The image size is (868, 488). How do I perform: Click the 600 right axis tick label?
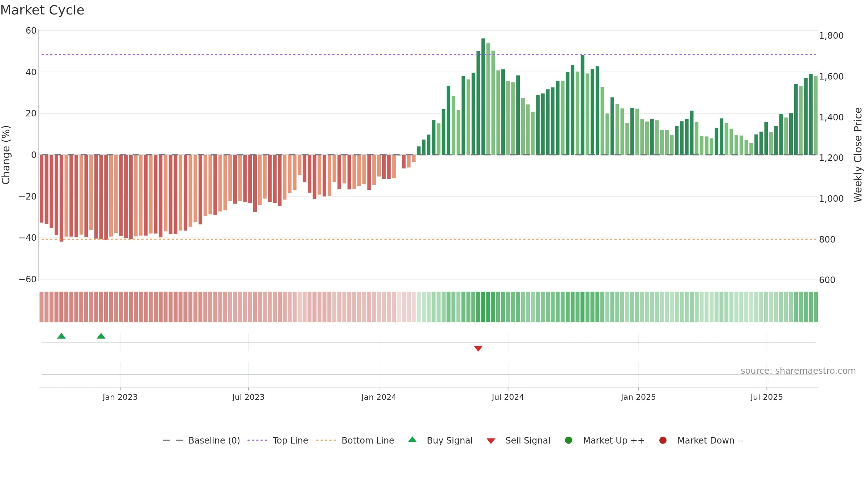pos(827,280)
